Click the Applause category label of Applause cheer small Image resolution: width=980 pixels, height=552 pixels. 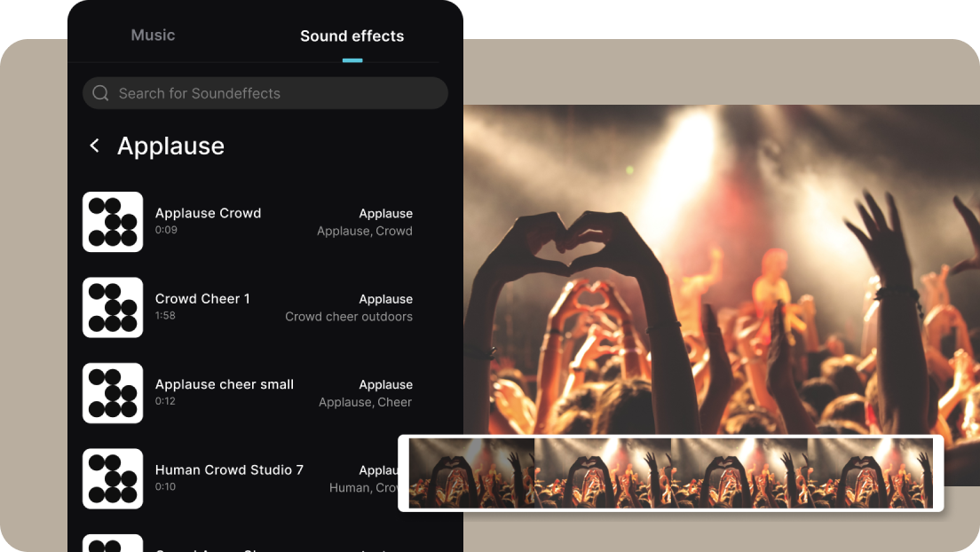point(385,385)
